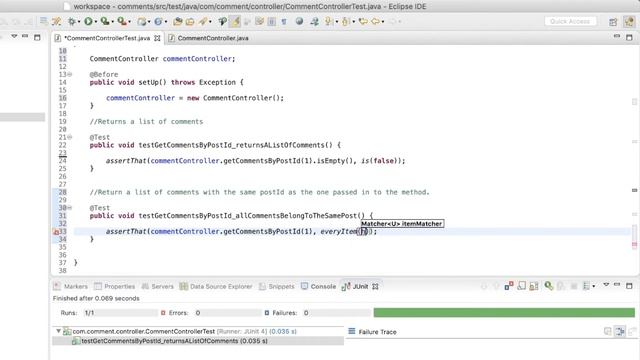This screenshot has height=360, width=640.
Task: Click the Forward navigation arrow icon
Action: (x=393, y=21)
